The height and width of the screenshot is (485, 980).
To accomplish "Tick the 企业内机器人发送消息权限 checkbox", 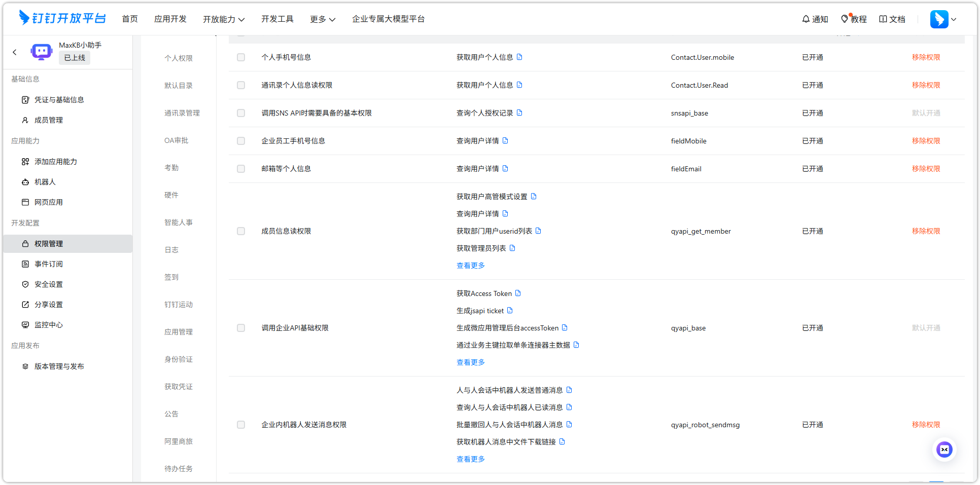I will pyautogui.click(x=240, y=425).
